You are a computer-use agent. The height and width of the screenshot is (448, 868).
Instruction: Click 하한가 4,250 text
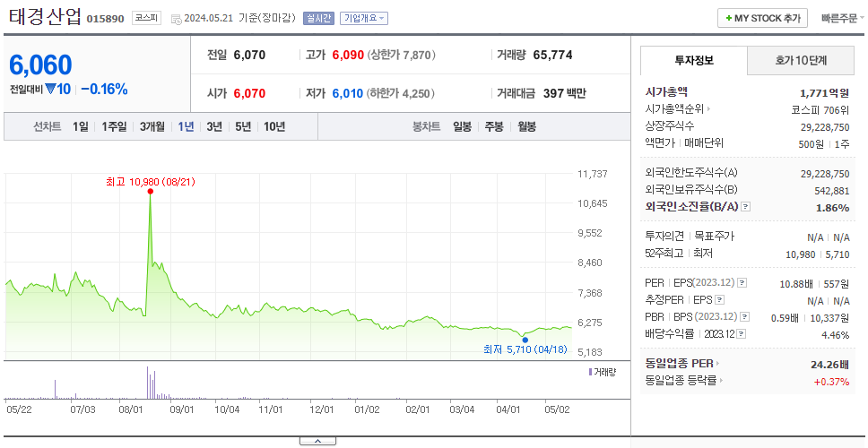[401, 93]
